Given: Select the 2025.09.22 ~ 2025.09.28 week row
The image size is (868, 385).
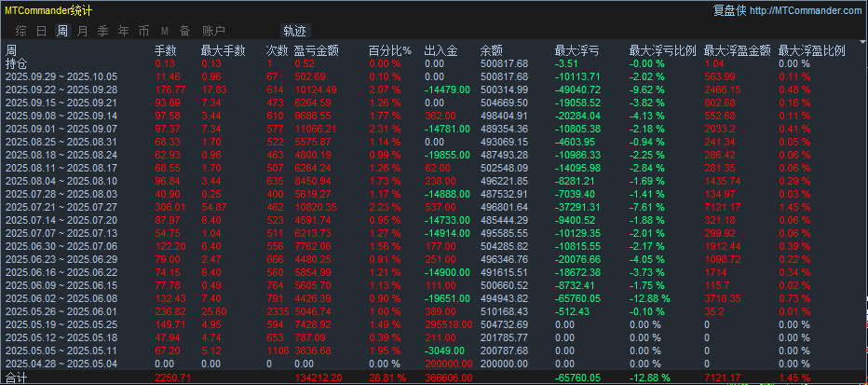Looking at the screenshot, I should pos(434,89).
